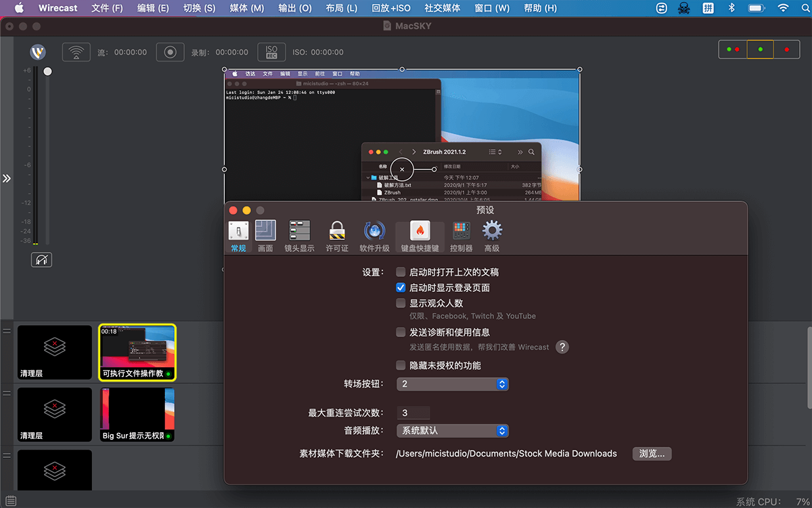Uncheck 启动时显示登录页面 checkbox

point(401,288)
